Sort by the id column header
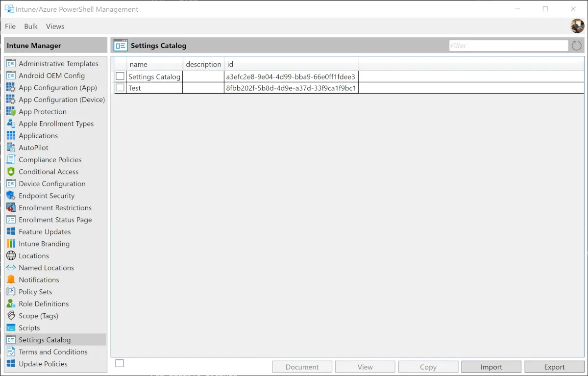Screen dimensions: 588x376 tap(291, 64)
